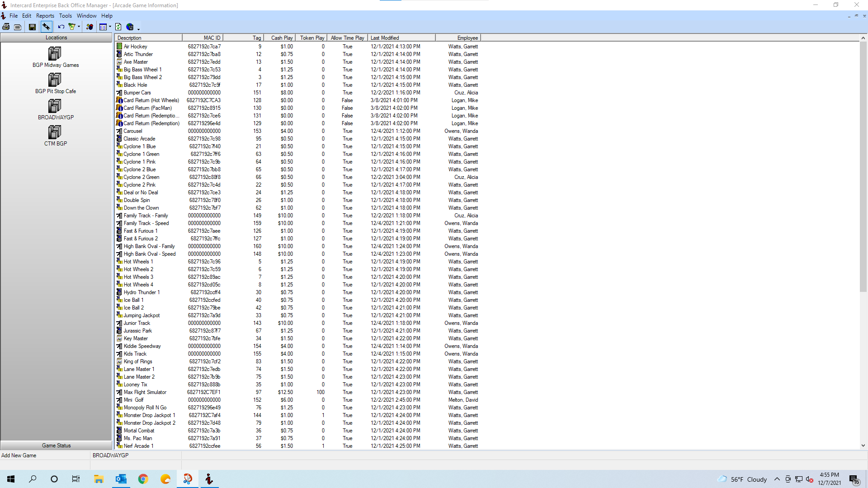Open the Reports menu

point(45,16)
